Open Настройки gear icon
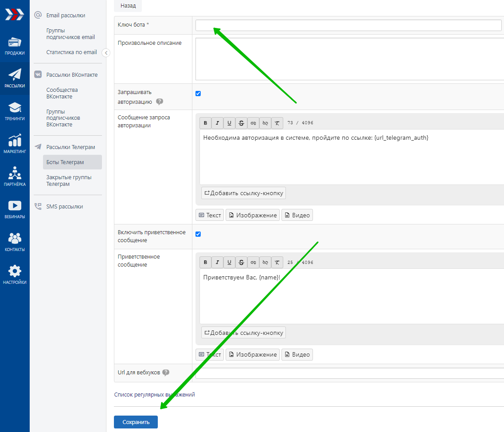The height and width of the screenshot is (432, 504). point(15,271)
